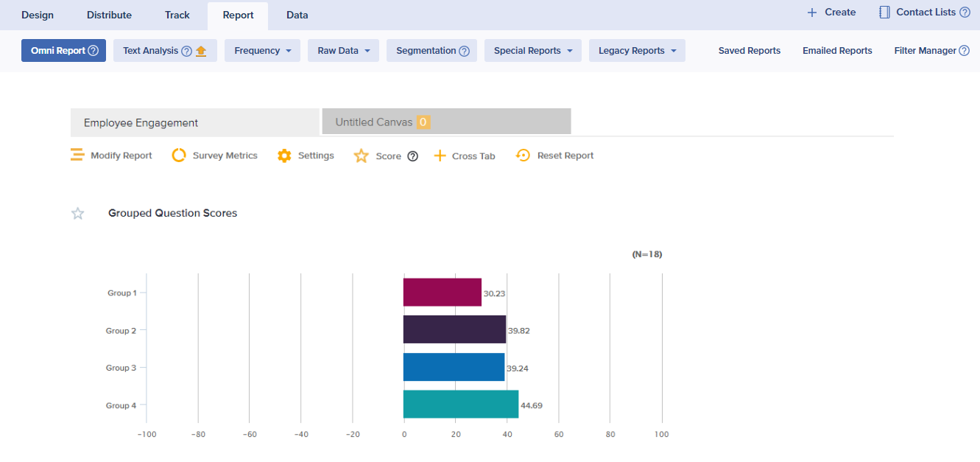Click the Cross Tab plus icon

(x=440, y=155)
